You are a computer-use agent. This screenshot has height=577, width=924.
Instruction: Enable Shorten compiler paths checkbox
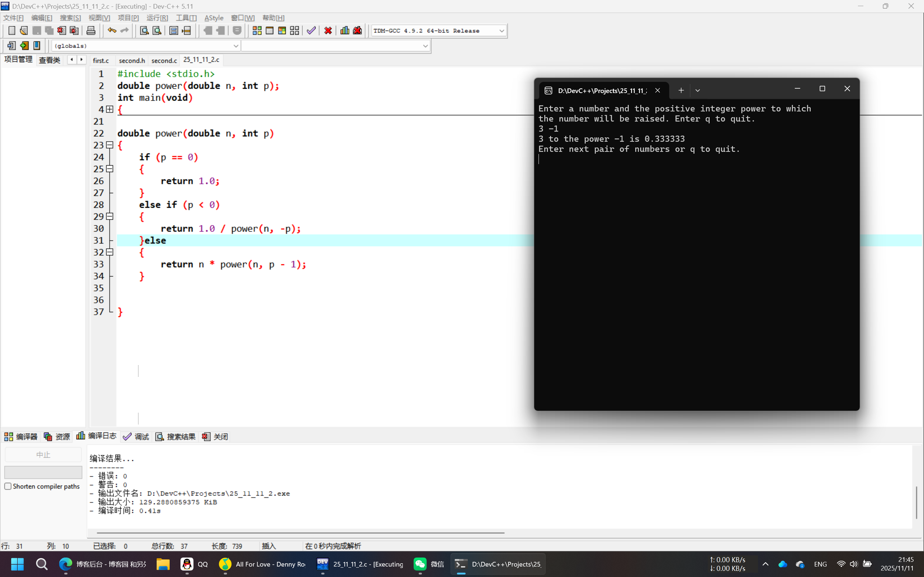(x=8, y=486)
